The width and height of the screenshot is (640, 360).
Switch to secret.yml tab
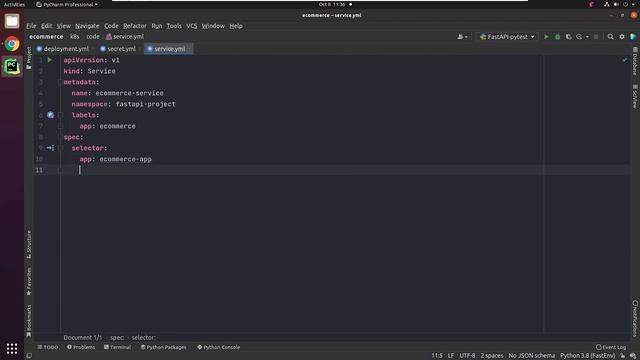121,49
